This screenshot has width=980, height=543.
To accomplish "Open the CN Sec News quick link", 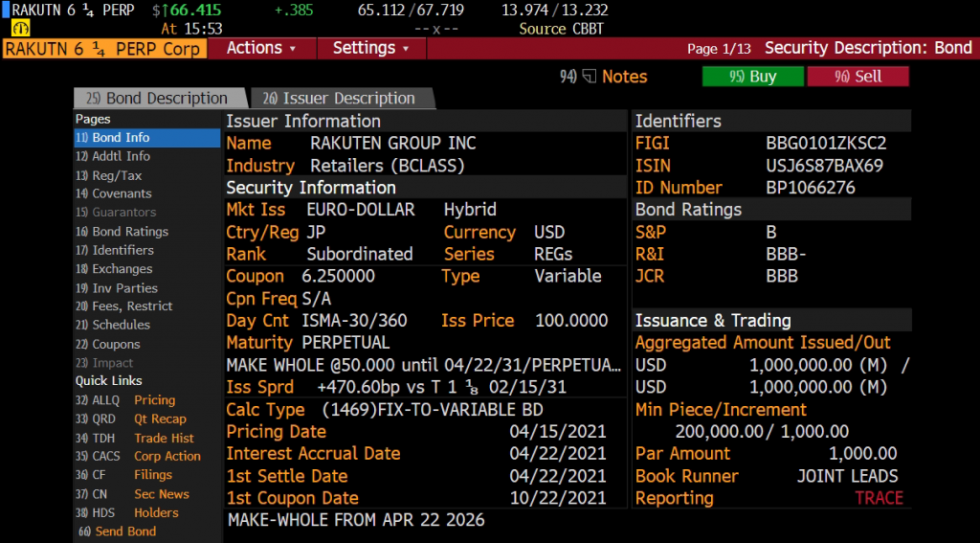I will coord(132,494).
